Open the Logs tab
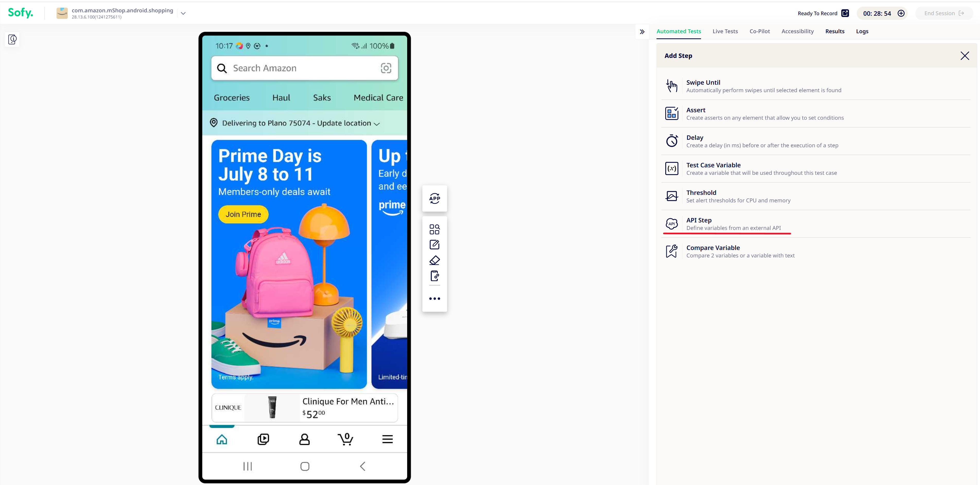This screenshot has width=980, height=485. point(862,32)
